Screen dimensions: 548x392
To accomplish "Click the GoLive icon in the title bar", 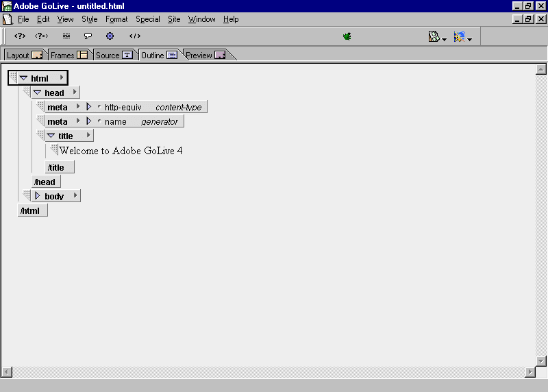I will (7, 6).
